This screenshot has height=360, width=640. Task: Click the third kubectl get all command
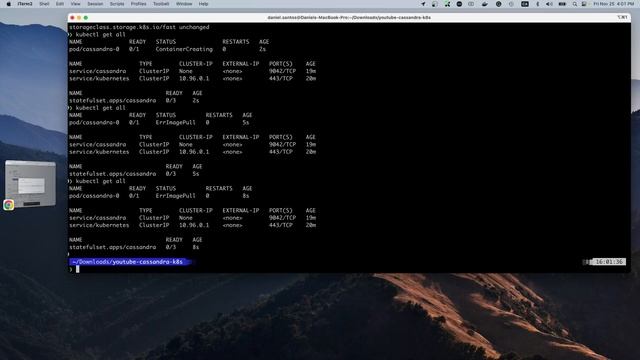[x=100, y=181]
